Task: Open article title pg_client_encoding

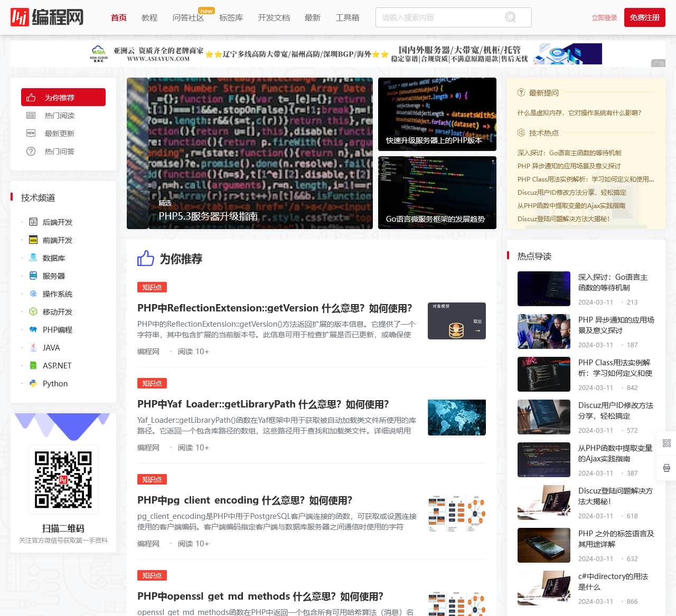Action: pos(245,500)
